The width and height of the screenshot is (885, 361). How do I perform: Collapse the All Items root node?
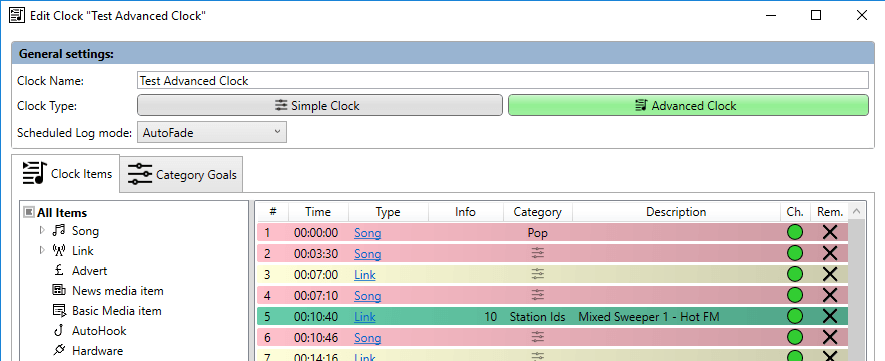tap(29, 213)
